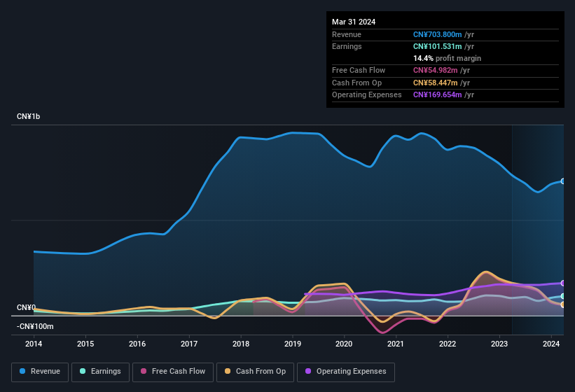
Task: Click the CN¥0 y-axis label
Action: pyautogui.click(x=26, y=307)
